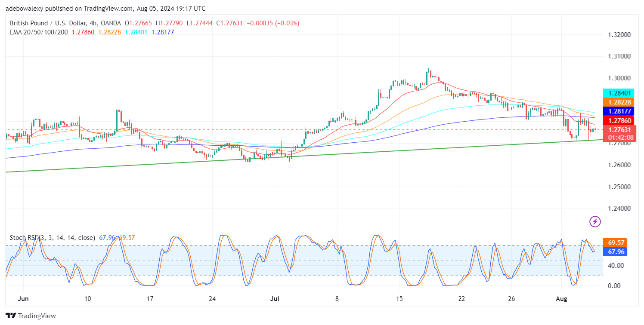Click the TradingView logo at bottom left

(31, 316)
